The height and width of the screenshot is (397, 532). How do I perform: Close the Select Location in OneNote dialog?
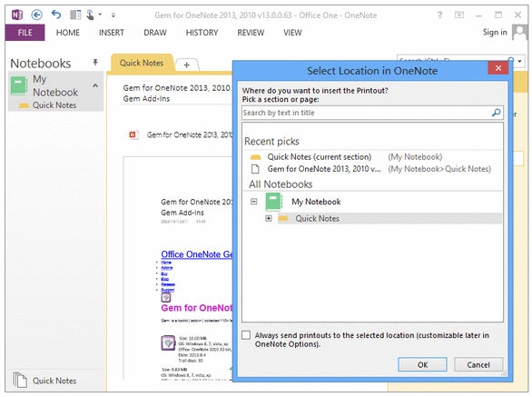498,68
